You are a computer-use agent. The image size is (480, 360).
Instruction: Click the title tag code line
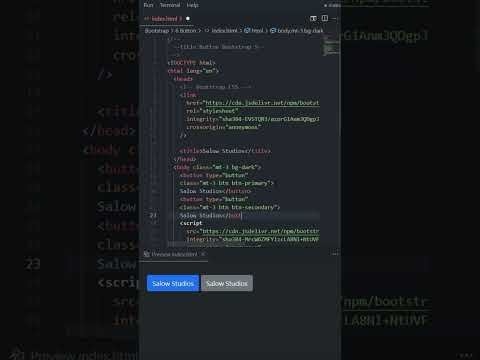pyautogui.click(x=225, y=151)
